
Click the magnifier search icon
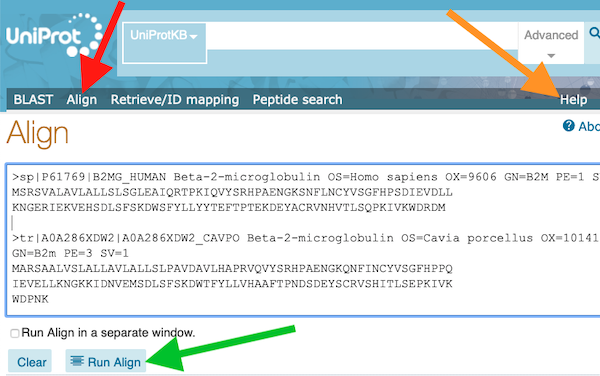[x=595, y=33]
